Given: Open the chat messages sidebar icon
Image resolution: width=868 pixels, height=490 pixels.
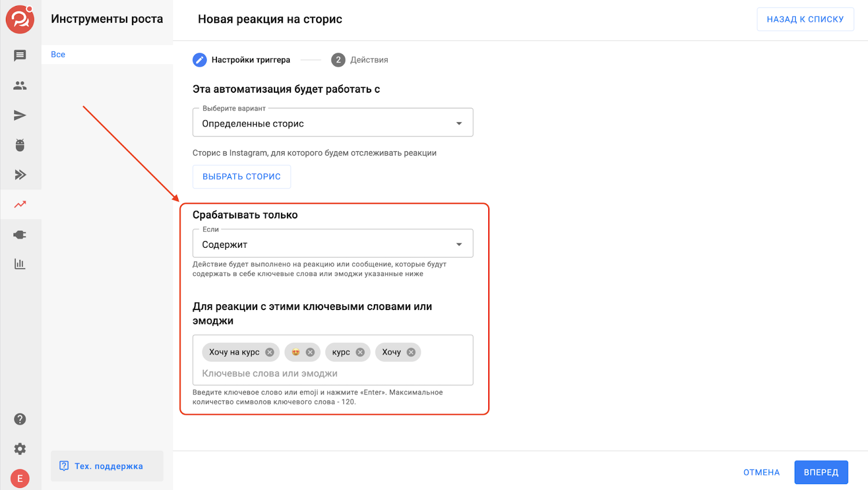Looking at the screenshot, I should 20,55.
